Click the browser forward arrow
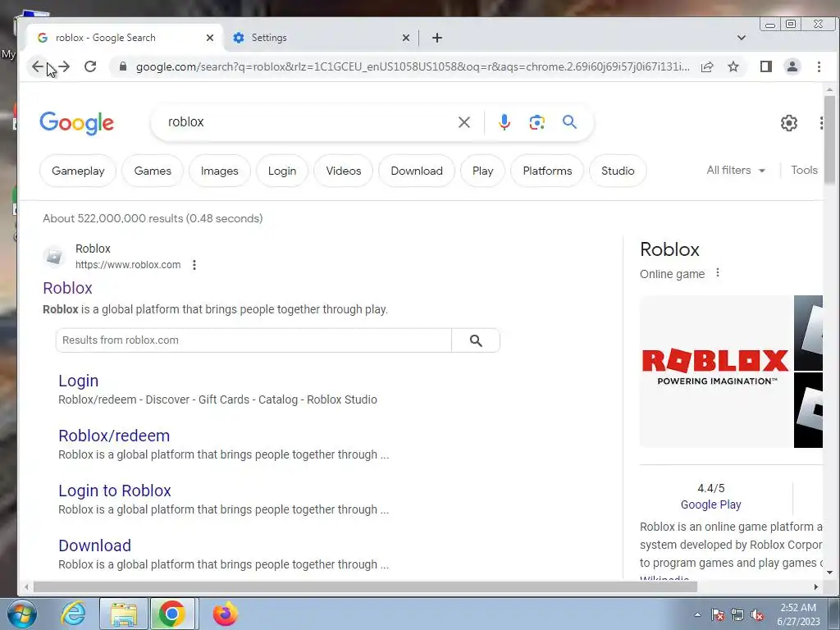This screenshot has height=630, width=840. pos(64,66)
